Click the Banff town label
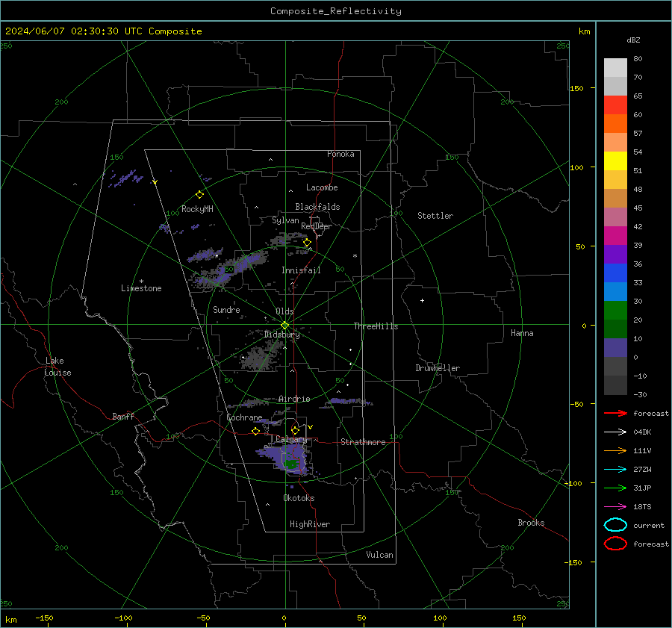 (x=123, y=416)
